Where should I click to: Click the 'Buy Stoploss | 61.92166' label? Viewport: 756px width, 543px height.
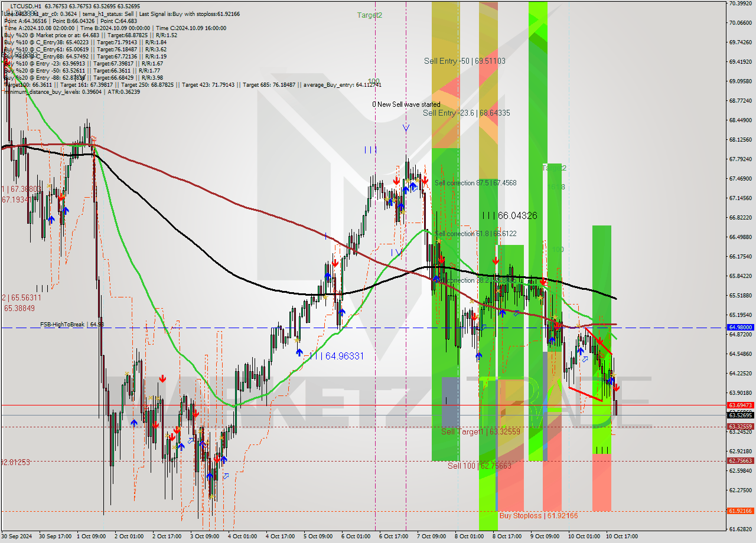click(x=539, y=515)
